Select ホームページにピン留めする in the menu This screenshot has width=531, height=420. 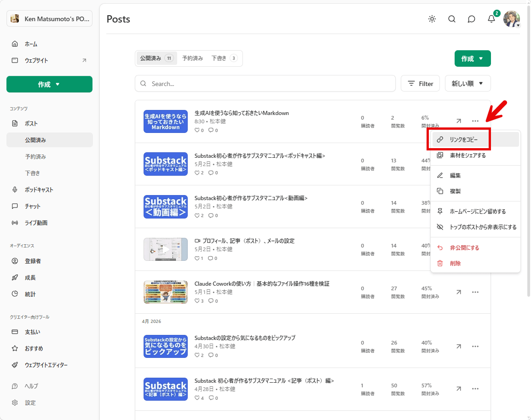[475, 211]
